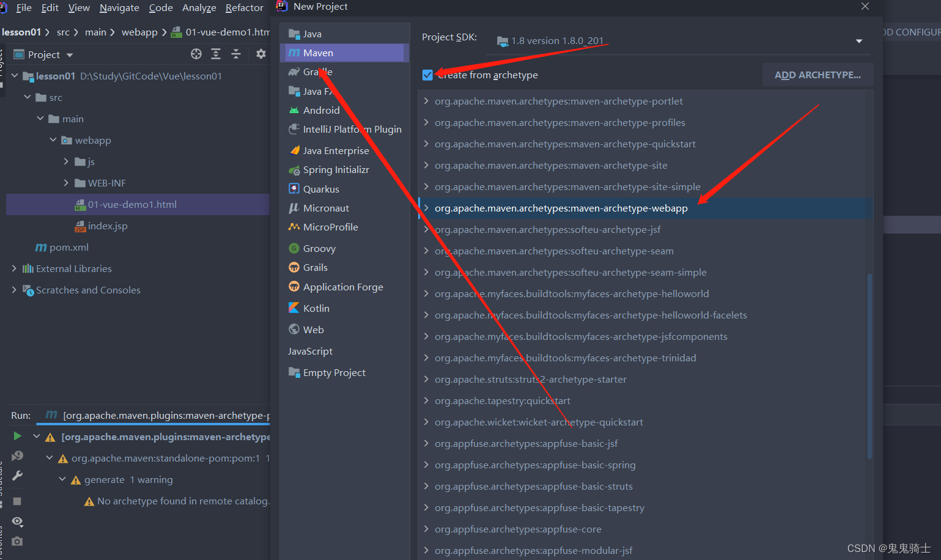This screenshot has width=941, height=560.
Task: Rerun the Maven build with green play icon
Action: tap(17, 436)
